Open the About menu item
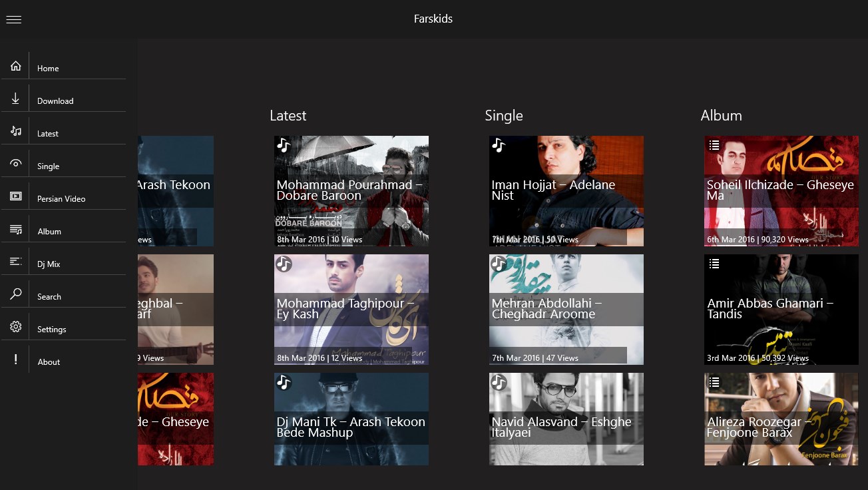The image size is (868, 490). tap(63, 360)
